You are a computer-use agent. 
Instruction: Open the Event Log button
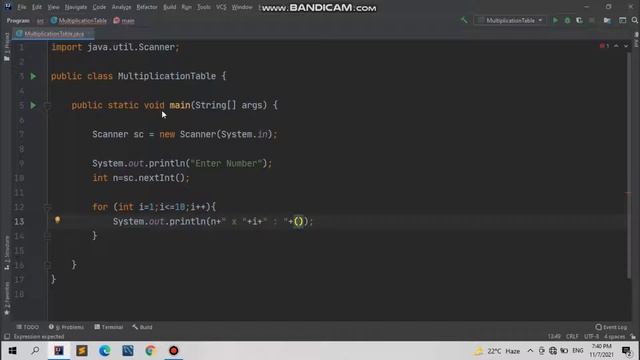coord(611,327)
